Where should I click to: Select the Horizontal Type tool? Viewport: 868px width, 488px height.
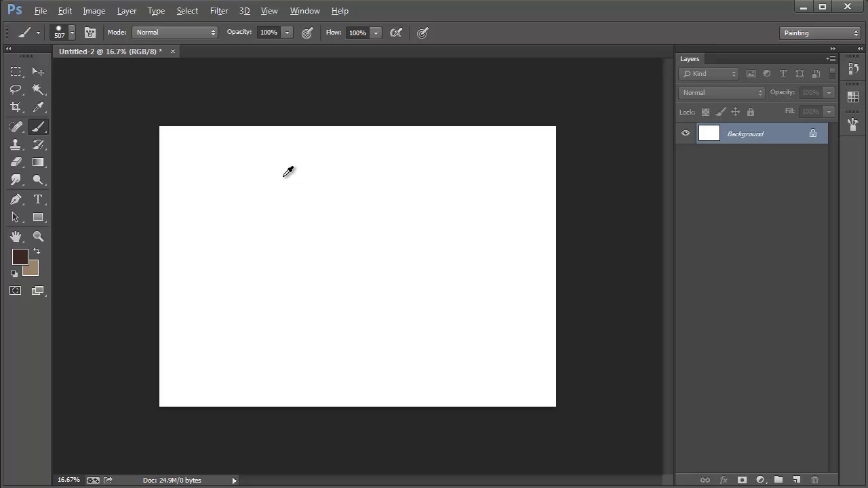click(38, 199)
